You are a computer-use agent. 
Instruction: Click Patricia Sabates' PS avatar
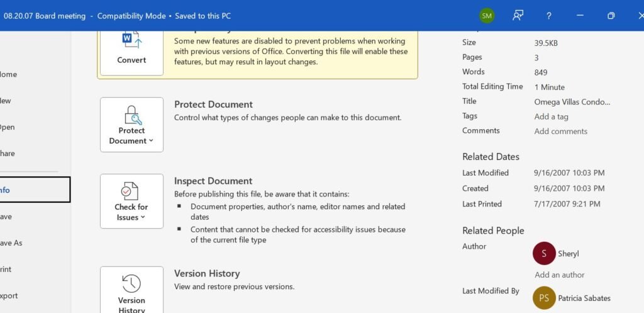click(x=544, y=298)
